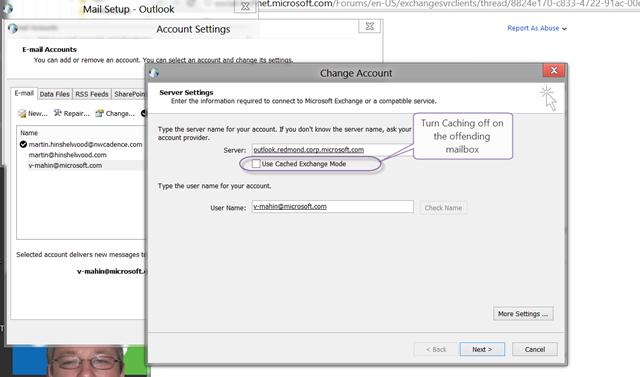Cancel the Change Account dialog
Screen dimensions: 640x377
pos(535,349)
